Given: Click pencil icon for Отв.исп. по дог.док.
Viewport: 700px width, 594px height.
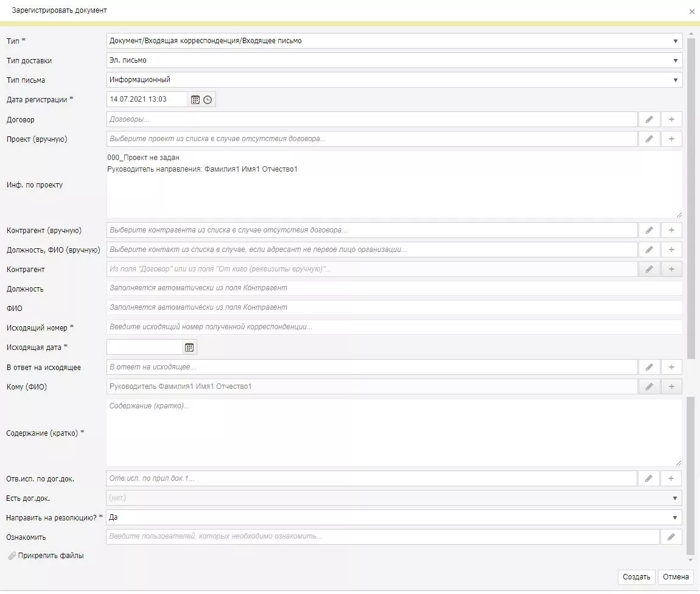Looking at the screenshot, I should [648, 479].
